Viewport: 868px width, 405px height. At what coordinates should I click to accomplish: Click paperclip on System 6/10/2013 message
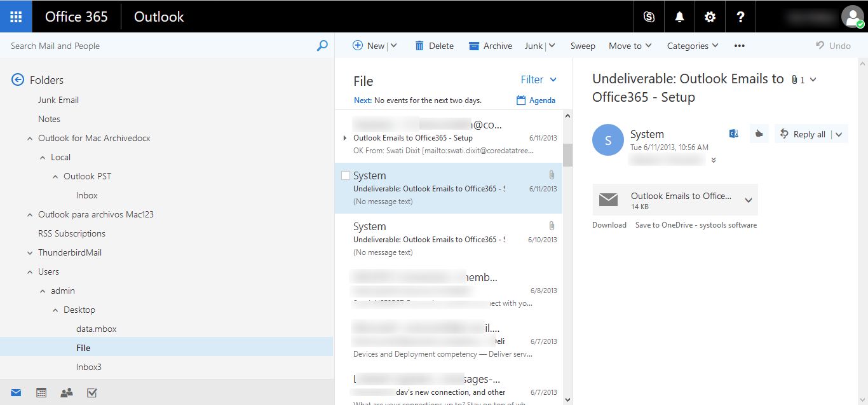click(552, 226)
